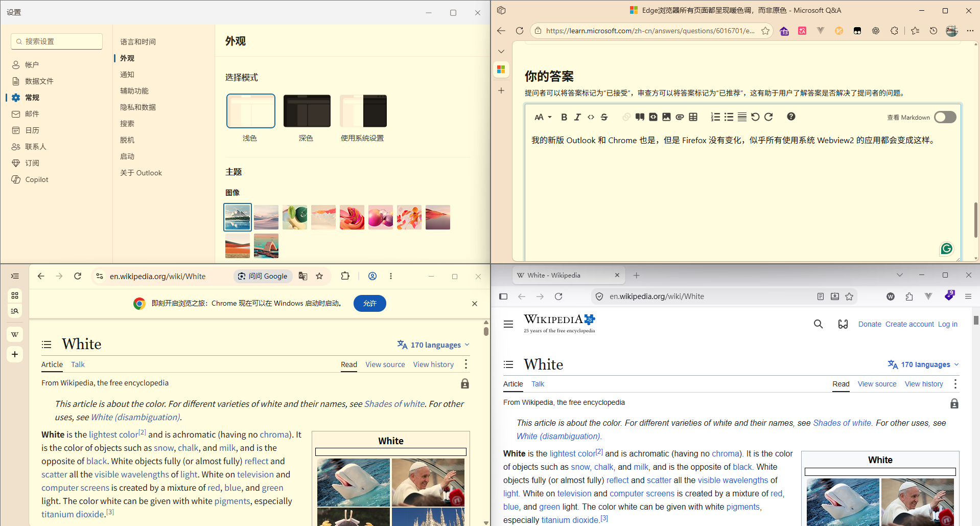The height and width of the screenshot is (526, 980).
Task: Click strikethrough icon in answer editor
Action: (604, 117)
